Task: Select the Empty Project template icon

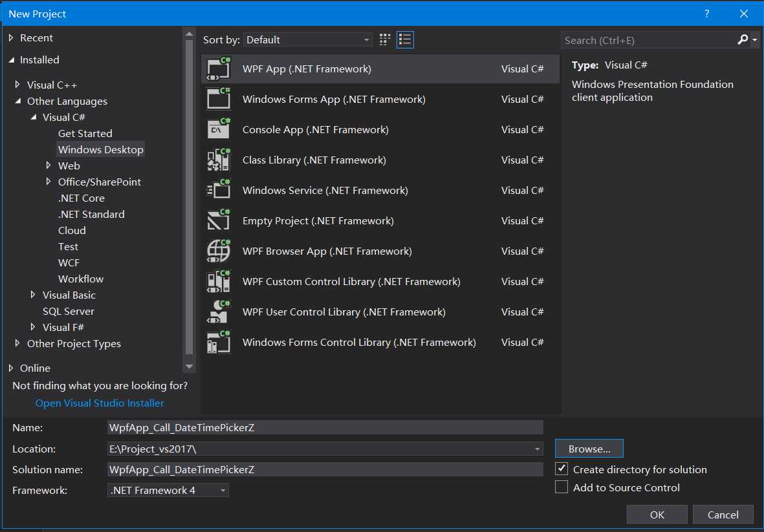Action: 218,220
